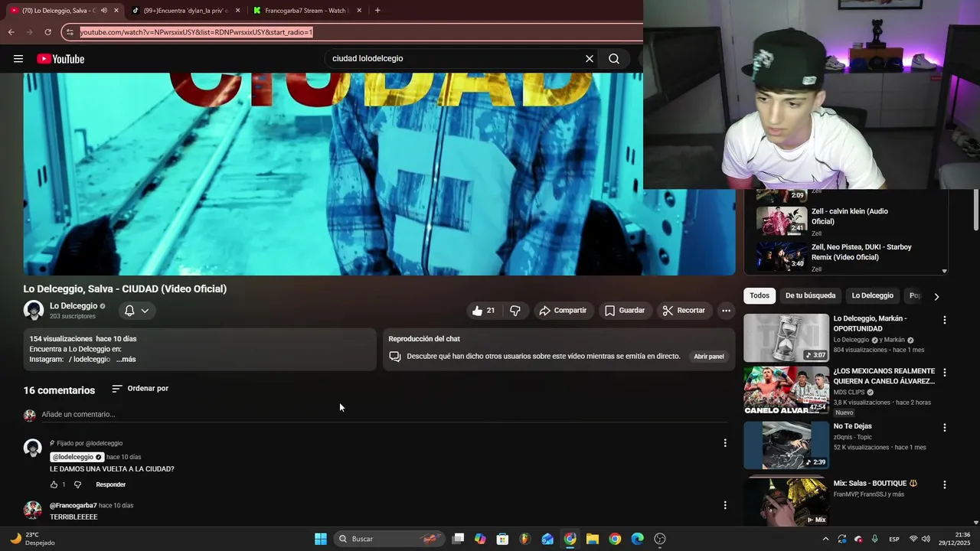Open options for MEXICANOS Canelo video suggestion
Image resolution: width=980 pixels, height=551 pixels.
coord(944,373)
